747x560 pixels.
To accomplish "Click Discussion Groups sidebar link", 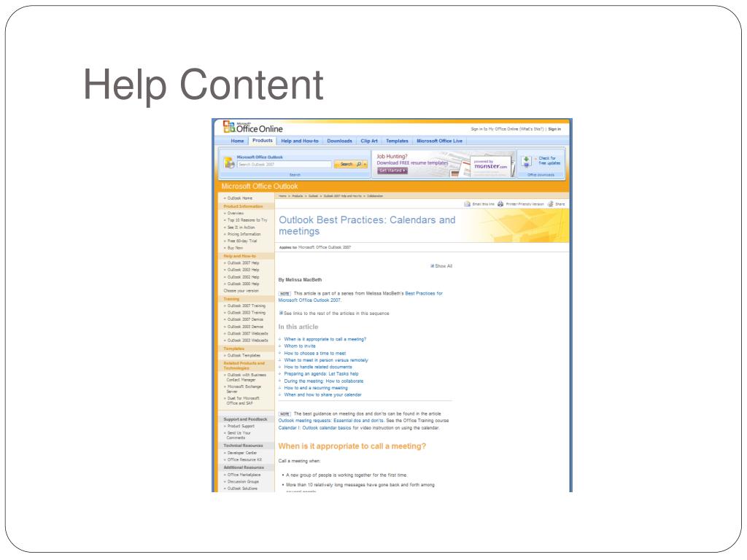I will (243, 482).
